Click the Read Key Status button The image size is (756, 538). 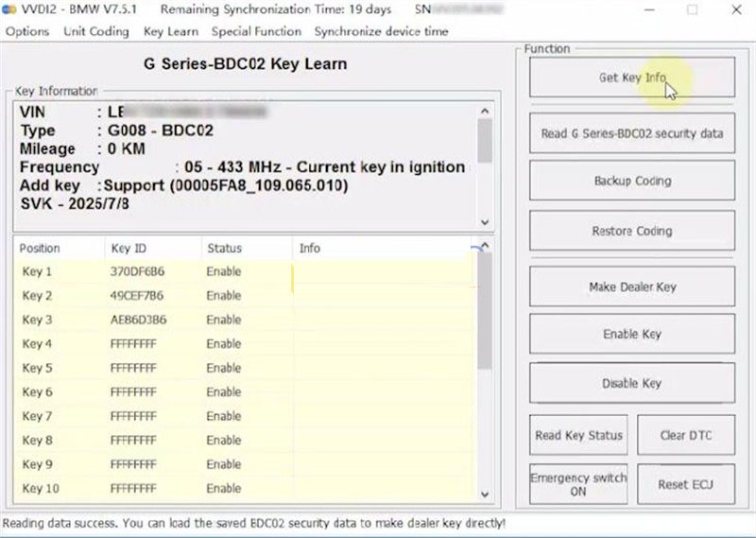[578, 435]
